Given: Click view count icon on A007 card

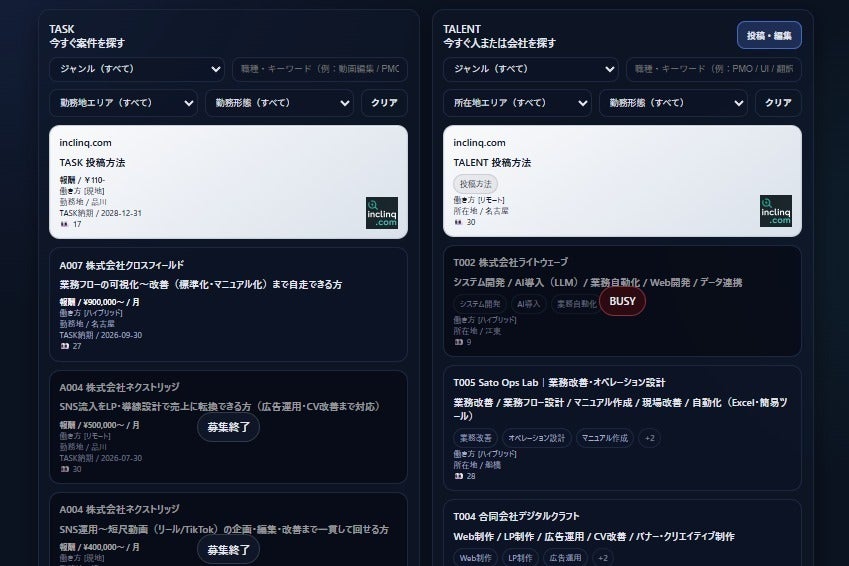Looking at the screenshot, I should [x=64, y=346].
